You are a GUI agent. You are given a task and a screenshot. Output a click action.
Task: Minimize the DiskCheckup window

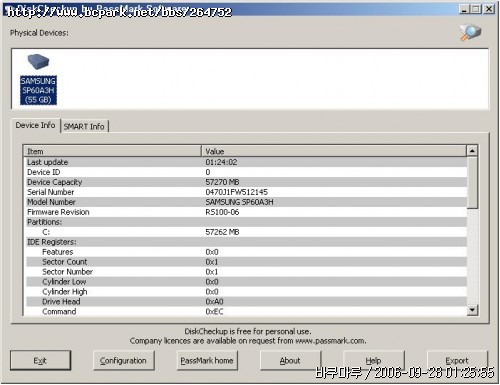coord(464,9)
